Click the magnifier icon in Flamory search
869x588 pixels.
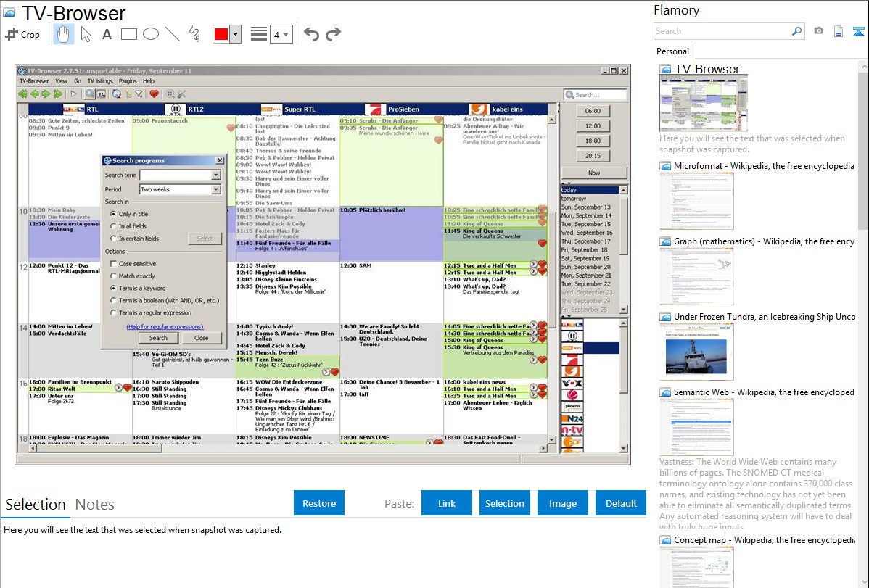[797, 31]
